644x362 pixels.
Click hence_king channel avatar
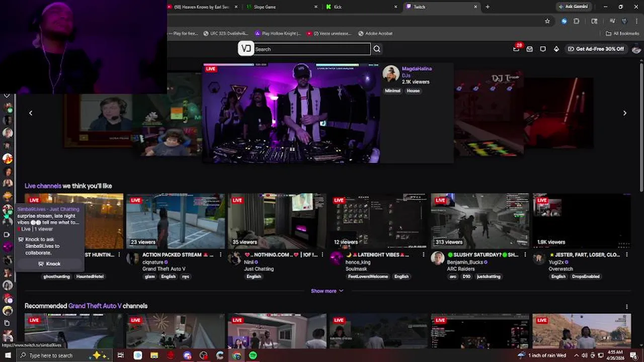336,258
